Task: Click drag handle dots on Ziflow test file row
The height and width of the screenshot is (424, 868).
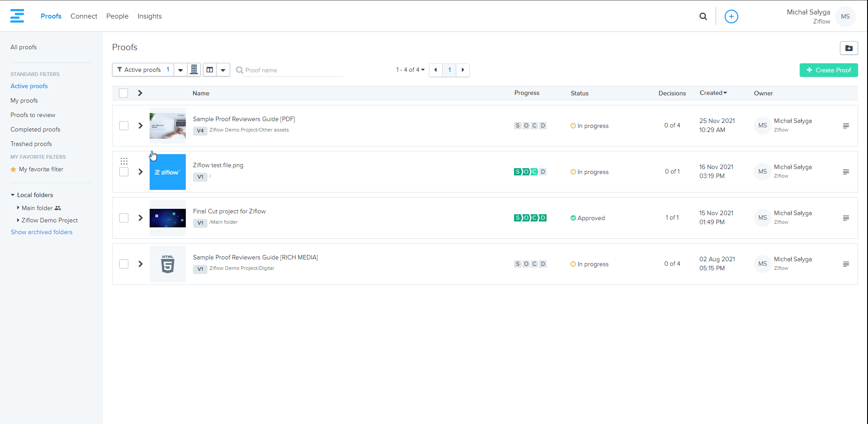Action: point(124,161)
